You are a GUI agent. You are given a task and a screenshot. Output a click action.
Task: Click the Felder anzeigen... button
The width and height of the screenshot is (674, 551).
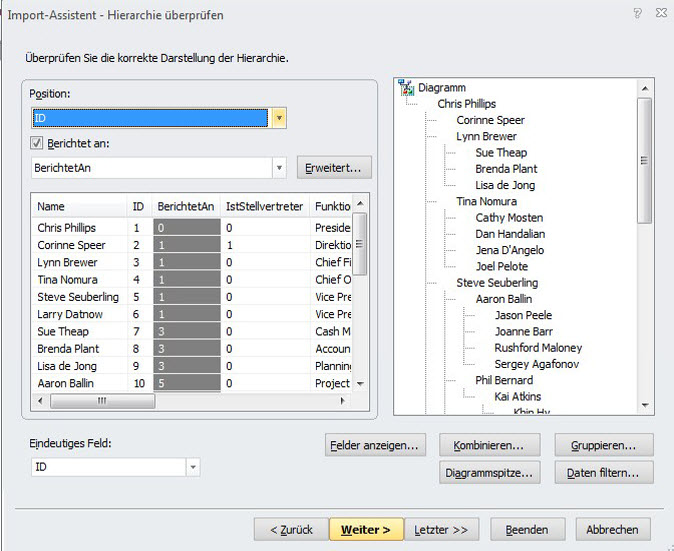click(x=375, y=445)
